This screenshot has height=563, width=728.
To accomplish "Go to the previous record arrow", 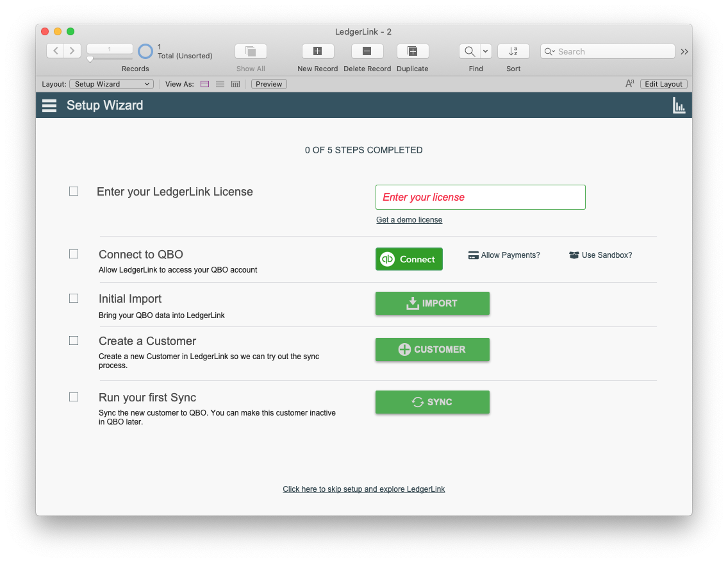I will click(56, 51).
